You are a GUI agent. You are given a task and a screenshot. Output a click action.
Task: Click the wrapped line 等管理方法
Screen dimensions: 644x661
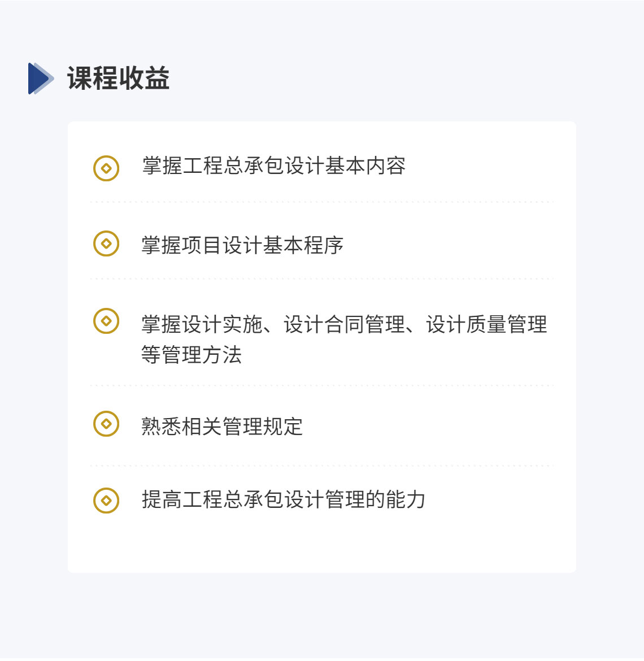click(x=192, y=355)
